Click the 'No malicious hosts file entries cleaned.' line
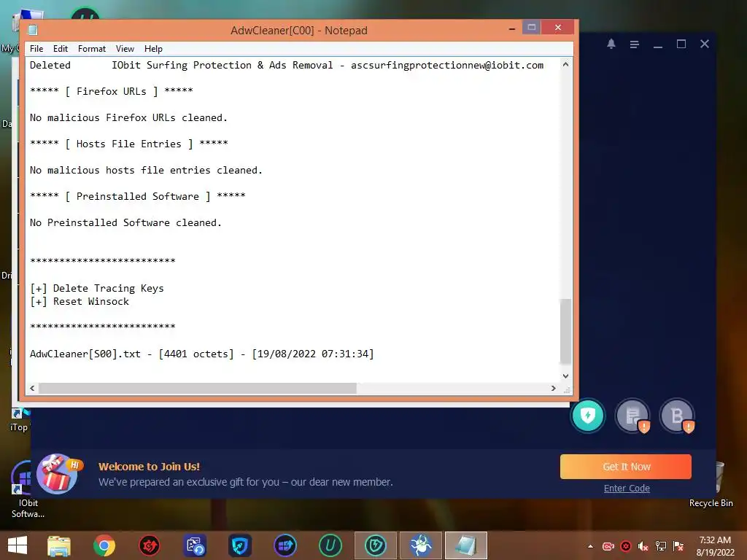 coord(146,170)
